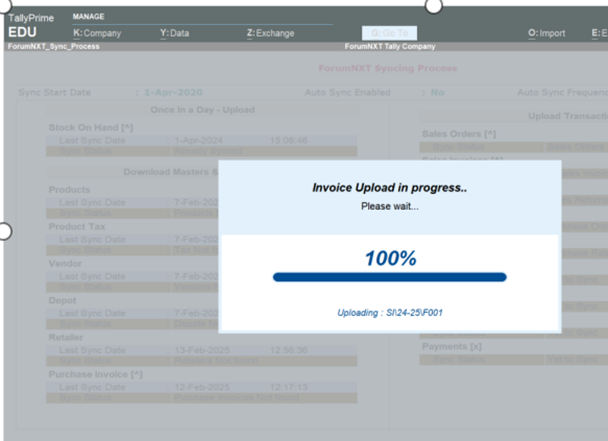
Task: Select the Sales Orders [^] section
Action: tap(459, 134)
